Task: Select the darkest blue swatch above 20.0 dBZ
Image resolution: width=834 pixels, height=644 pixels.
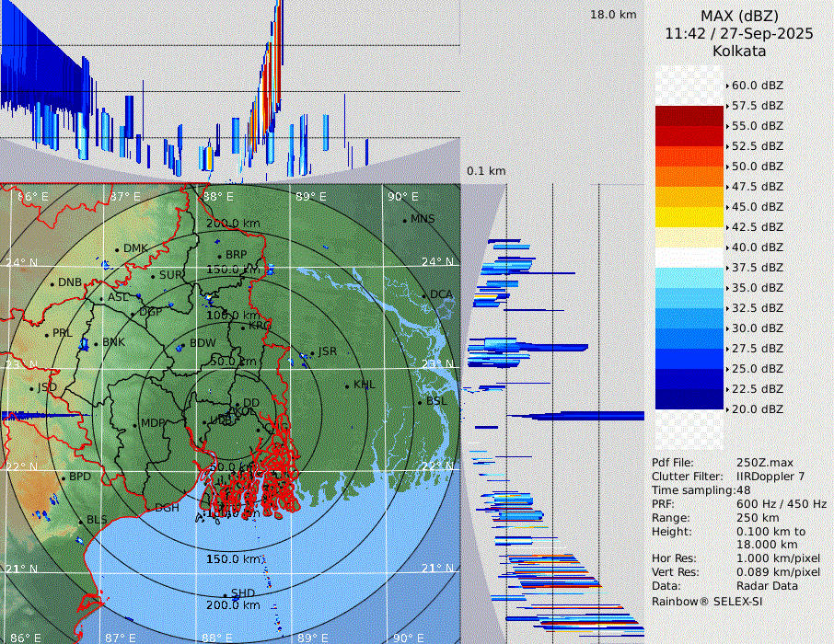Action: click(x=689, y=398)
